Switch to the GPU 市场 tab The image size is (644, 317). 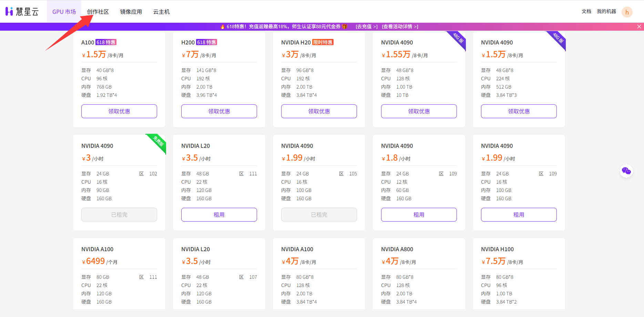pos(64,12)
